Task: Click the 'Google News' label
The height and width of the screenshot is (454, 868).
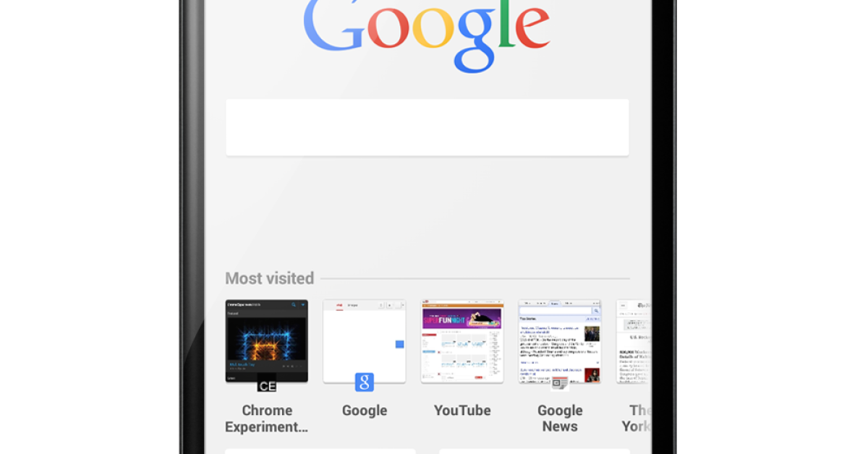Action: click(560, 419)
